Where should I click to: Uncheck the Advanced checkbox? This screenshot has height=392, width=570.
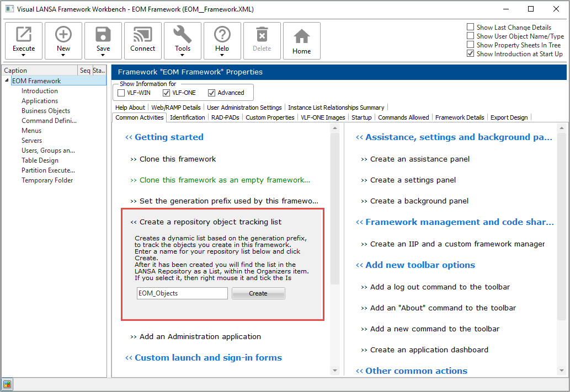(x=211, y=93)
